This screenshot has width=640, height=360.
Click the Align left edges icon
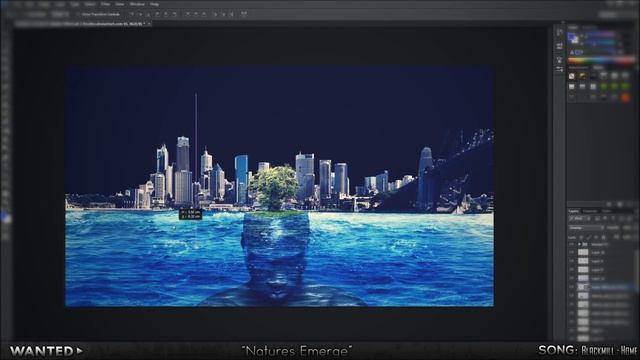pos(157,14)
